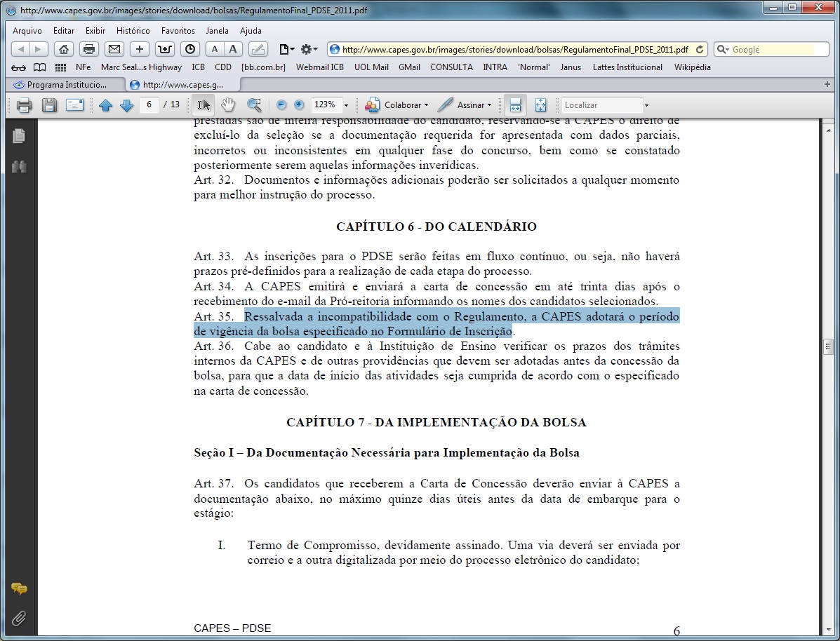Click the AutoFill pencil button

tap(258, 49)
